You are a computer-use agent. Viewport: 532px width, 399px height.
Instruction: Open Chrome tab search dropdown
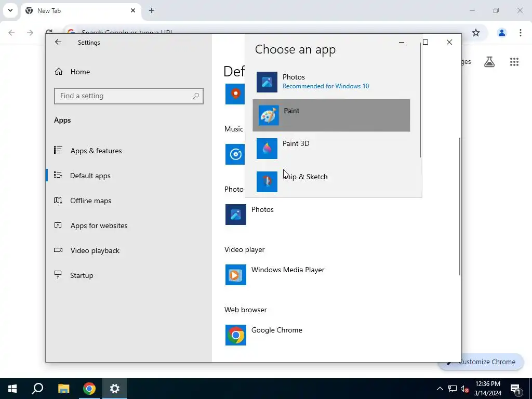[x=10, y=10]
